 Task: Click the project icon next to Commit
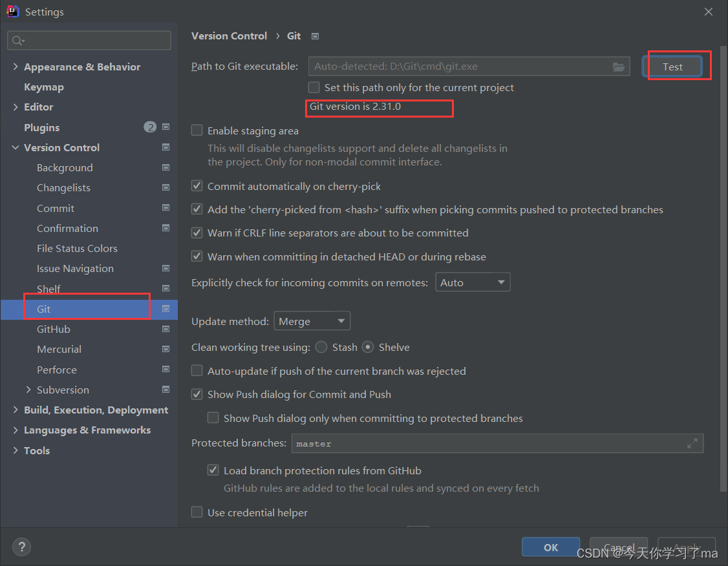(x=166, y=208)
